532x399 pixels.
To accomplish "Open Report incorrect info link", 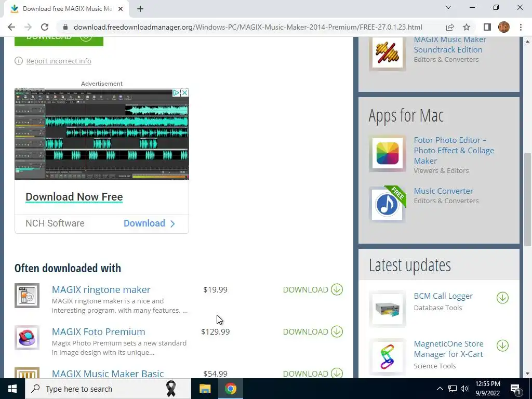I will [59, 61].
